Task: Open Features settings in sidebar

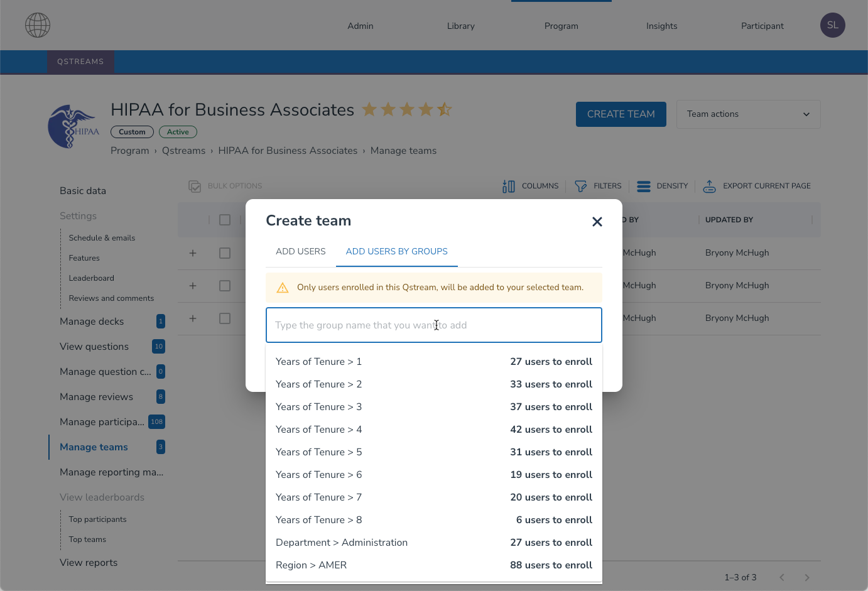Action: point(84,258)
